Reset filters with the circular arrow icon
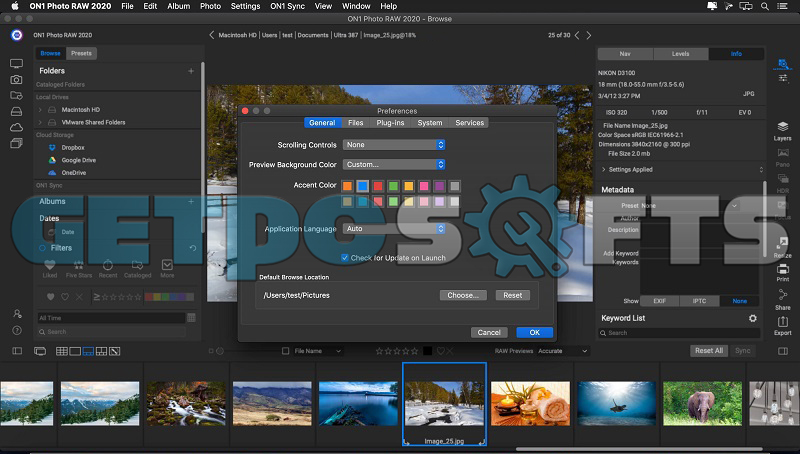Image resolution: width=800 pixels, height=454 pixels. [192, 248]
